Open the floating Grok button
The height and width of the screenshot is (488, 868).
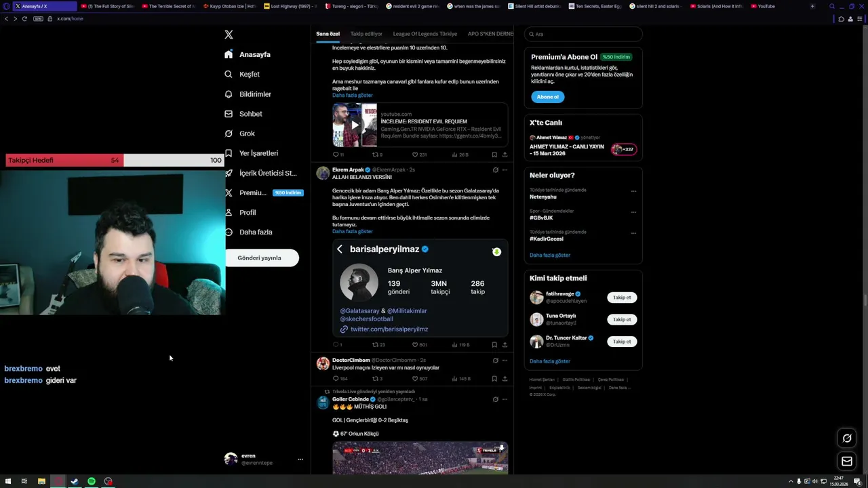tap(847, 439)
